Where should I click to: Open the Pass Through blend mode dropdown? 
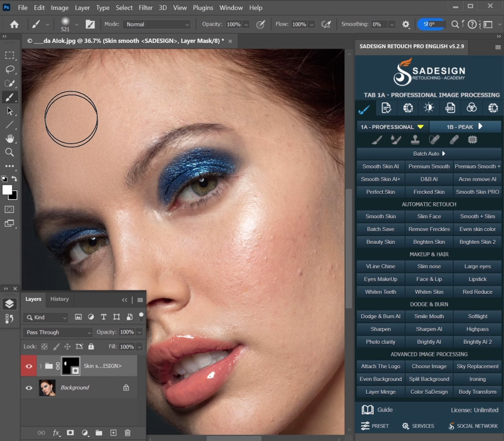[58, 332]
